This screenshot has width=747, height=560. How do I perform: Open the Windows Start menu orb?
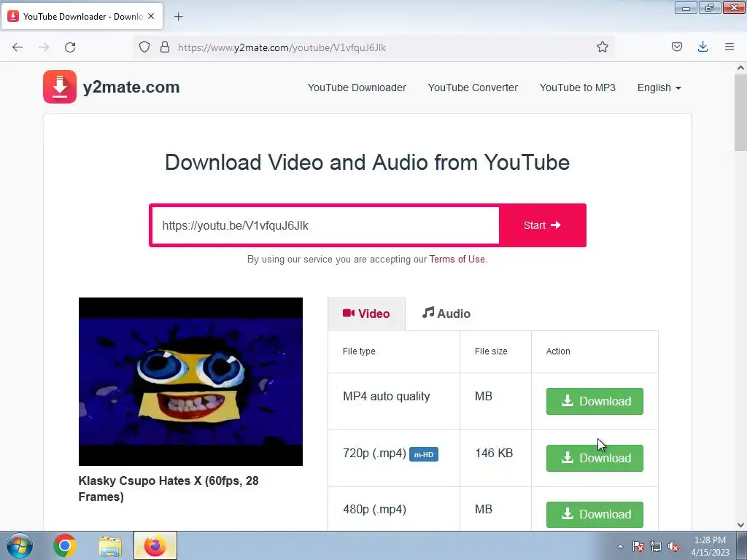pos(20,545)
